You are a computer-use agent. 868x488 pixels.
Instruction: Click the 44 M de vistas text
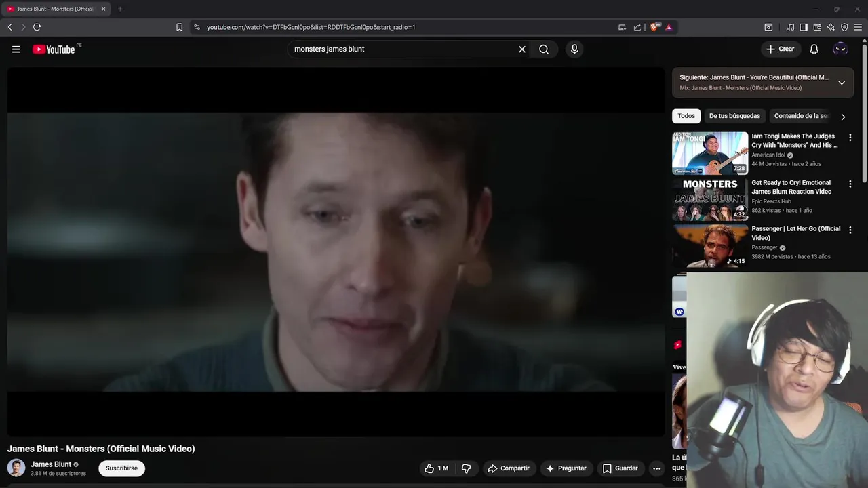pos(768,164)
